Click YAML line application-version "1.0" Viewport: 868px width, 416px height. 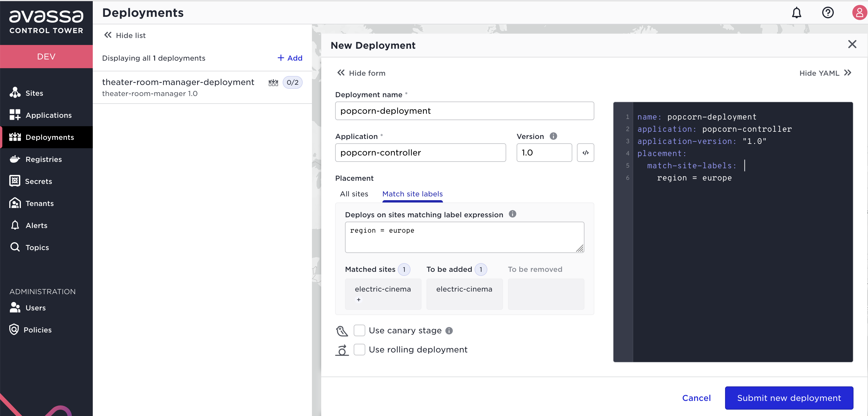[702, 141]
